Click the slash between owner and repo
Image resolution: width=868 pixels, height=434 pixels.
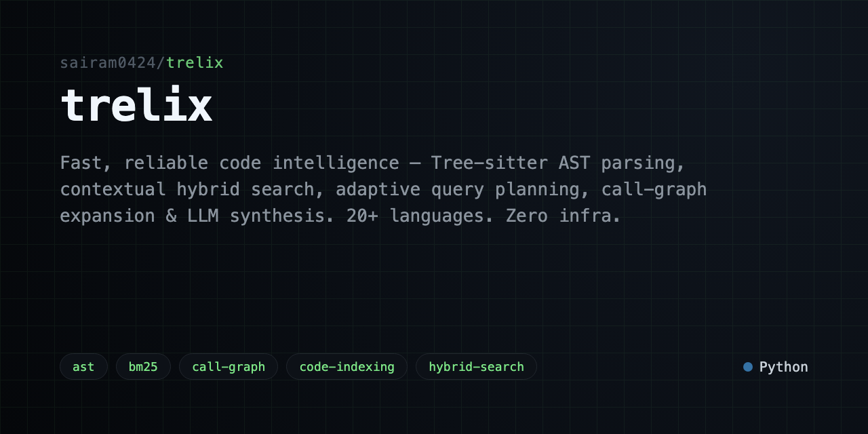point(161,63)
